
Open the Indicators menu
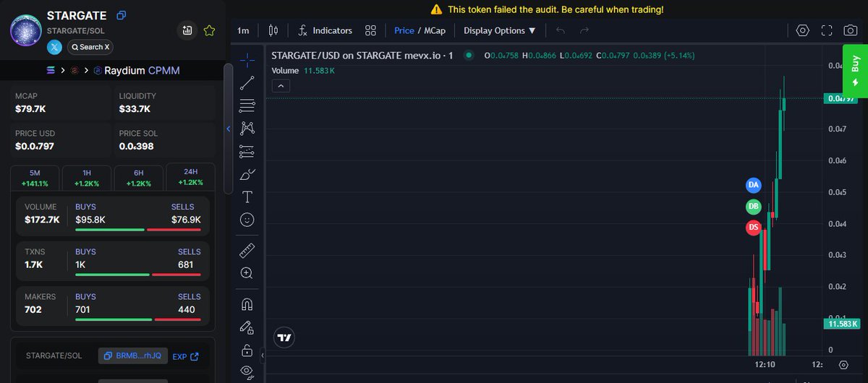(325, 30)
